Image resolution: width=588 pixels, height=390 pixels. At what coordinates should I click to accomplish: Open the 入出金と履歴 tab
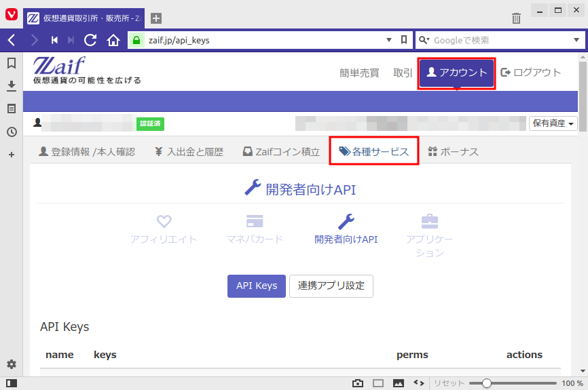click(x=188, y=152)
